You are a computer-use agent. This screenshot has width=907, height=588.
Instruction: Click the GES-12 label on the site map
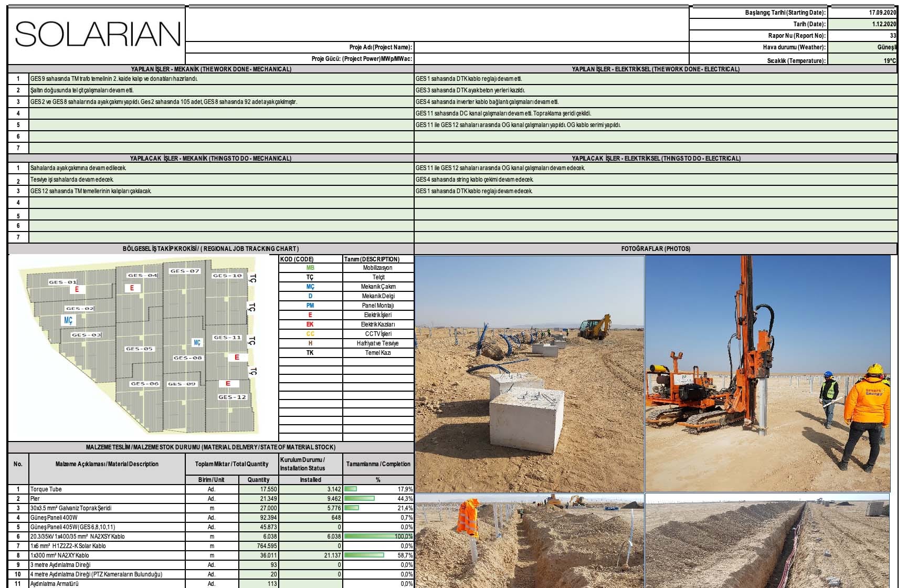[232, 397]
